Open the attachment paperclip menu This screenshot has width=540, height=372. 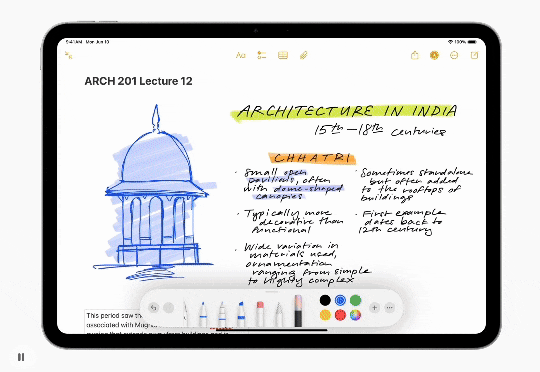click(303, 55)
